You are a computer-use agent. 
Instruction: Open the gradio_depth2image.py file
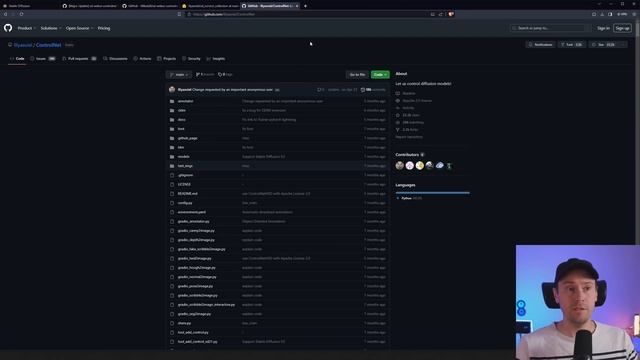point(196,240)
